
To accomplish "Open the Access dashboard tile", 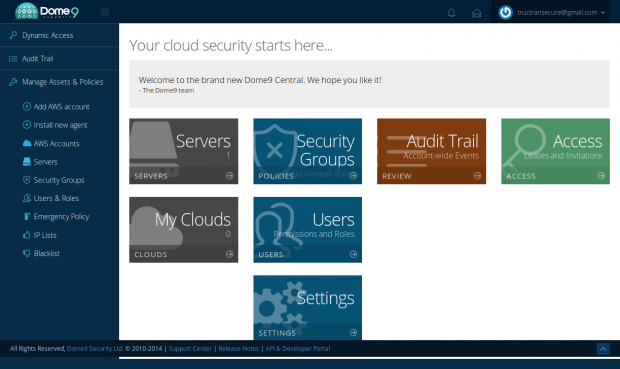I will (x=556, y=151).
